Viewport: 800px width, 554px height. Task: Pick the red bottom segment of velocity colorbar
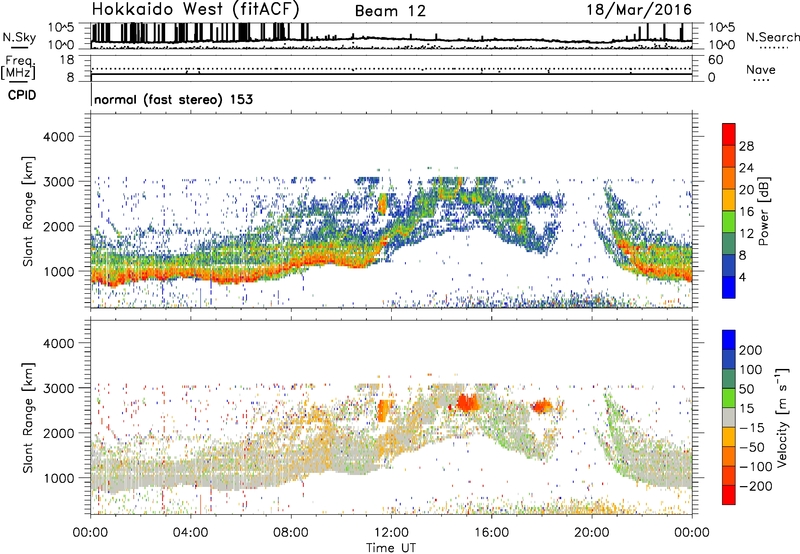[x=729, y=495]
